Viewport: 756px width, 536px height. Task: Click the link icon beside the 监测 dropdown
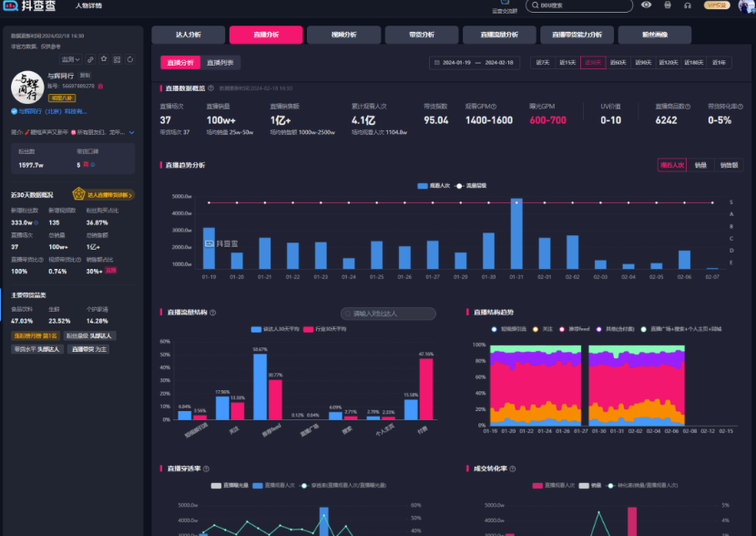point(90,59)
